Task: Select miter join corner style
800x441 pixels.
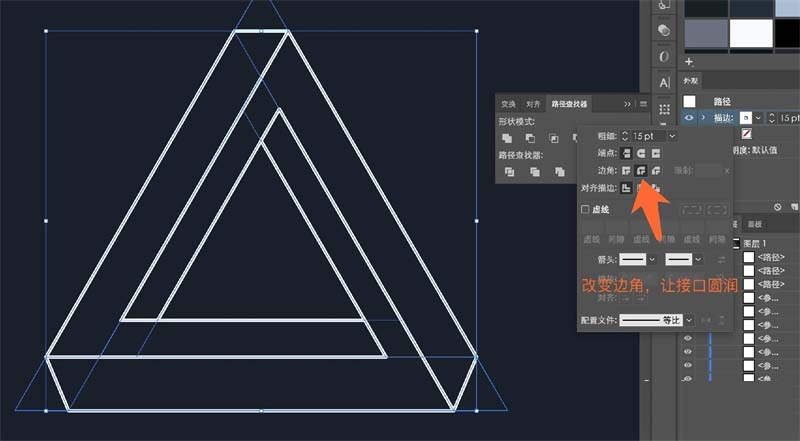Action: (x=626, y=170)
